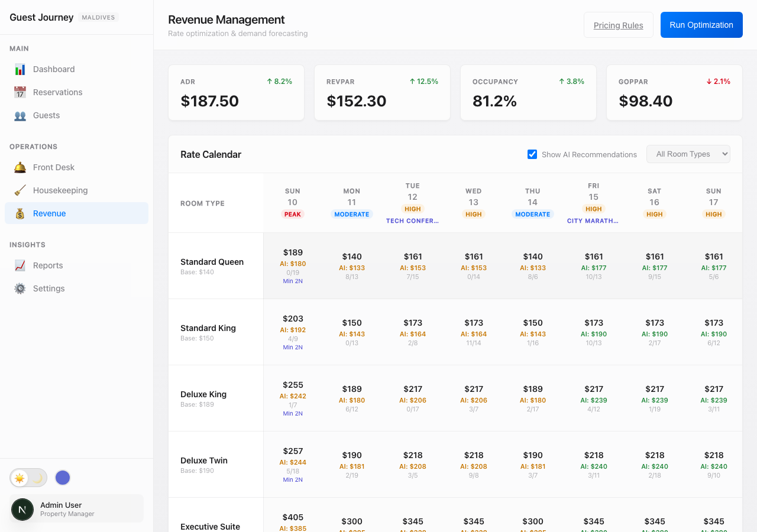Screen dimensions: 757x532
Task: Click the PEAK badge under Sun 10
Action: click(x=293, y=214)
